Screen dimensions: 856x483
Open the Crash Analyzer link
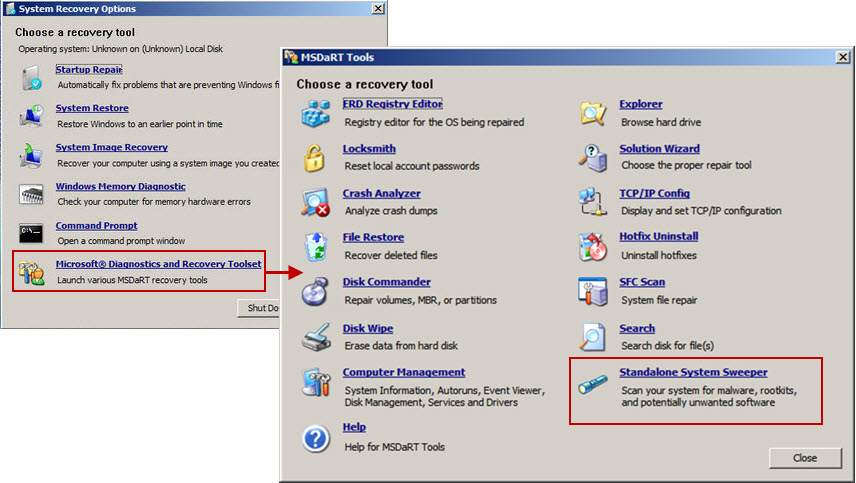pos(382,193)
